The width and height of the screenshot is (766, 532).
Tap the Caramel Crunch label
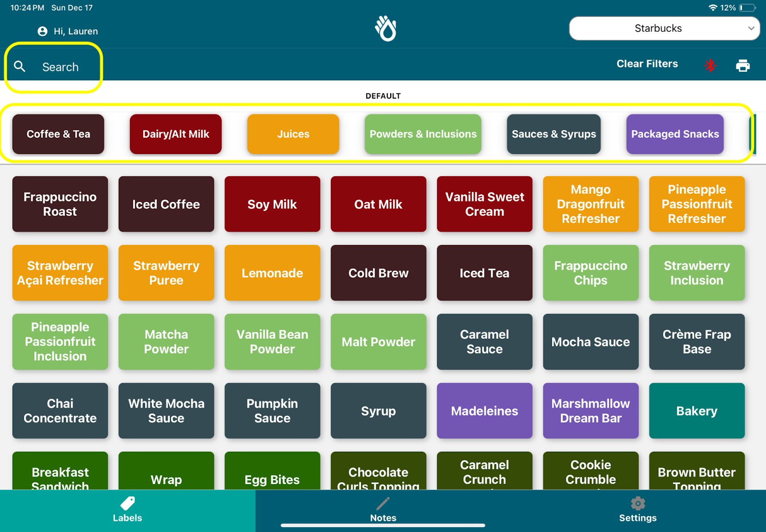coord(484,471)
